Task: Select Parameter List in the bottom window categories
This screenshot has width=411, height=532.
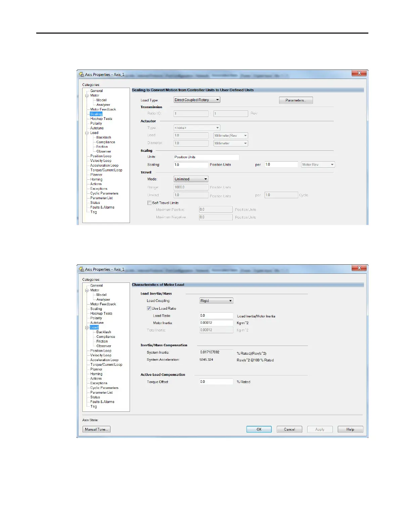Action: [x=101, y=392]
